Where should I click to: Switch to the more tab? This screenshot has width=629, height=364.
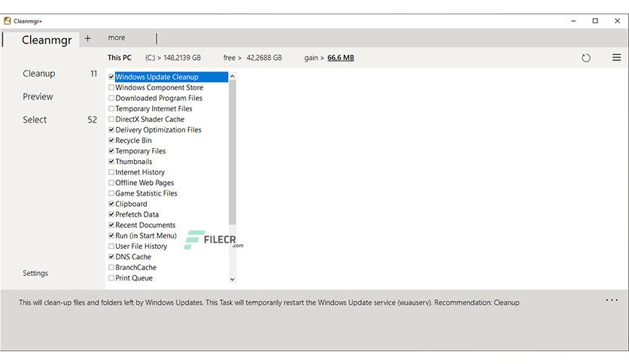pyautogui.click(x=117, y=38)
